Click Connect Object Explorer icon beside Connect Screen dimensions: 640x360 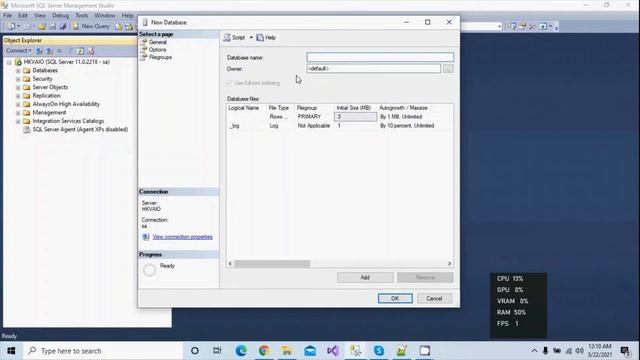coord(39,51)
